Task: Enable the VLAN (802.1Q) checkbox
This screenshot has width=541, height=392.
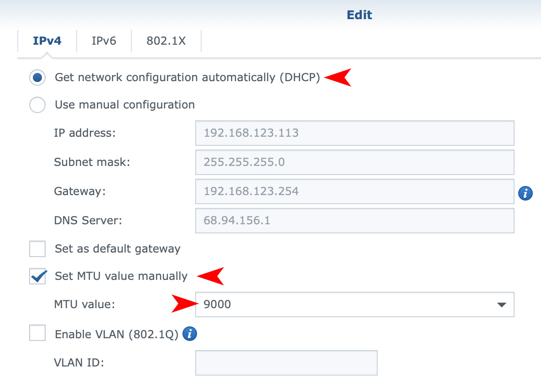Action: (x=37, y=333)
